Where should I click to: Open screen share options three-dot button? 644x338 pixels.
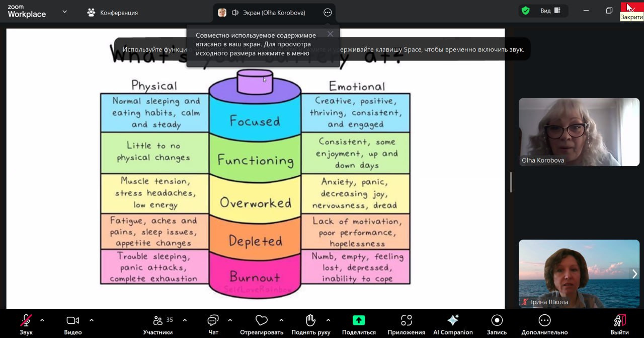coord(328,13)
